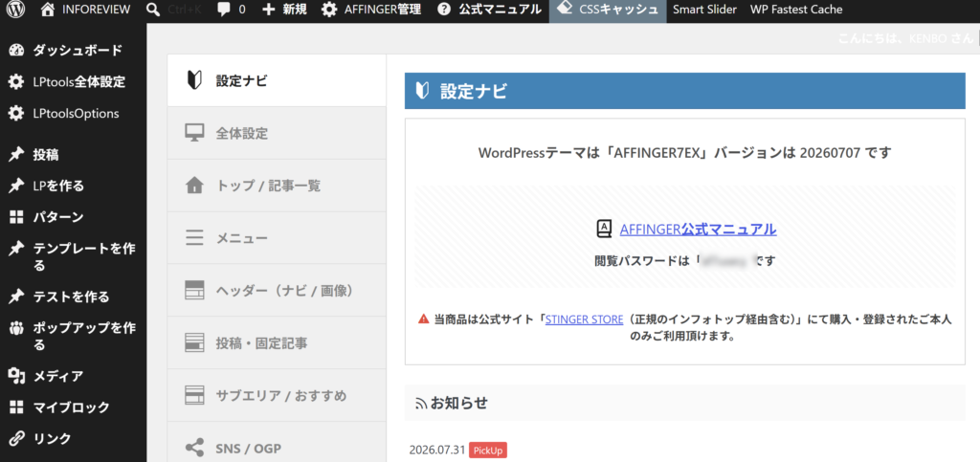Click the grid icon beside マイブロック
The width and height of the screenshot is (980, 462).
17,407
